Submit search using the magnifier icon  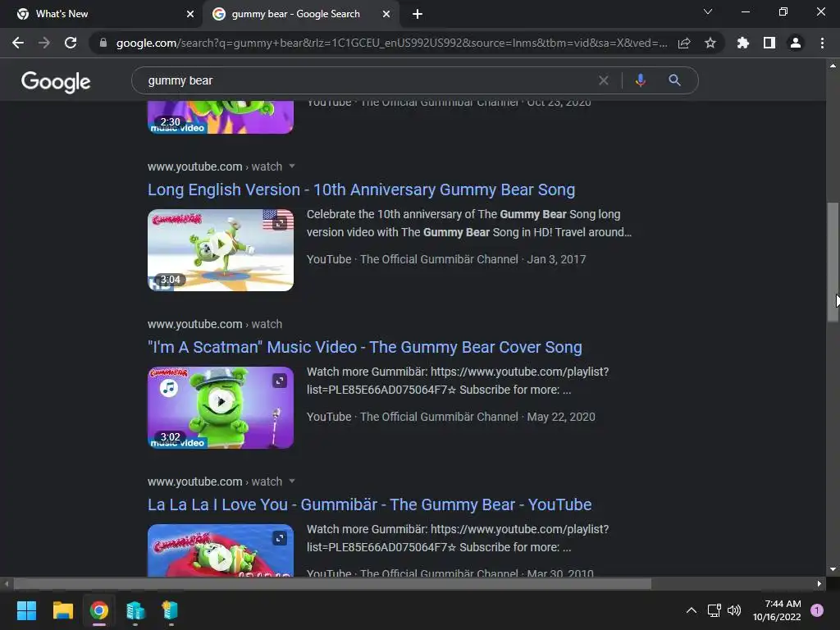(674, 80)
